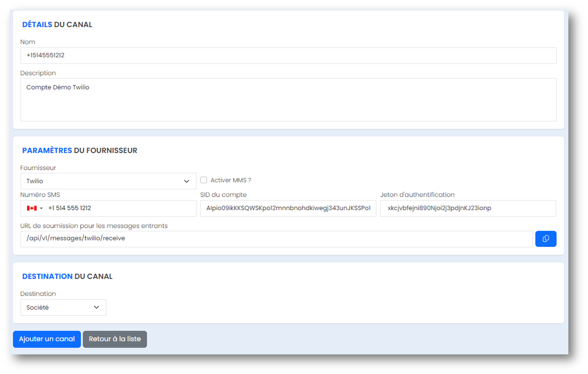The image size is (588, 374).
Task: Click the Nom field label
Action: [28, 42]
